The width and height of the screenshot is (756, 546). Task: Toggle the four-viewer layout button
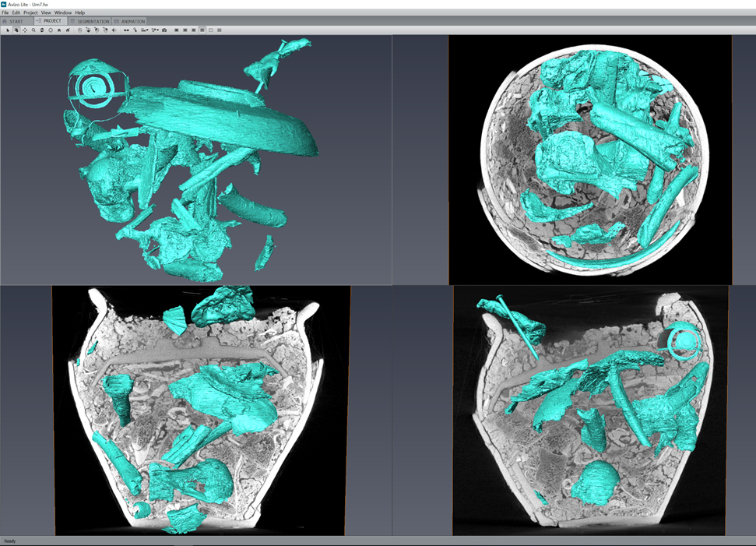tap(202, 30)
